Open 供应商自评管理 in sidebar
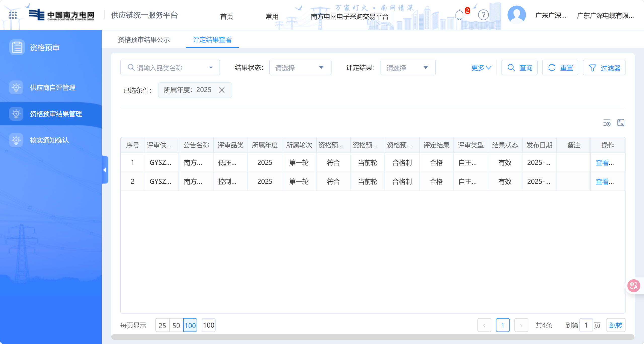Image resolution: width=644 pixels, height=344 pixels. pos(53,88)
